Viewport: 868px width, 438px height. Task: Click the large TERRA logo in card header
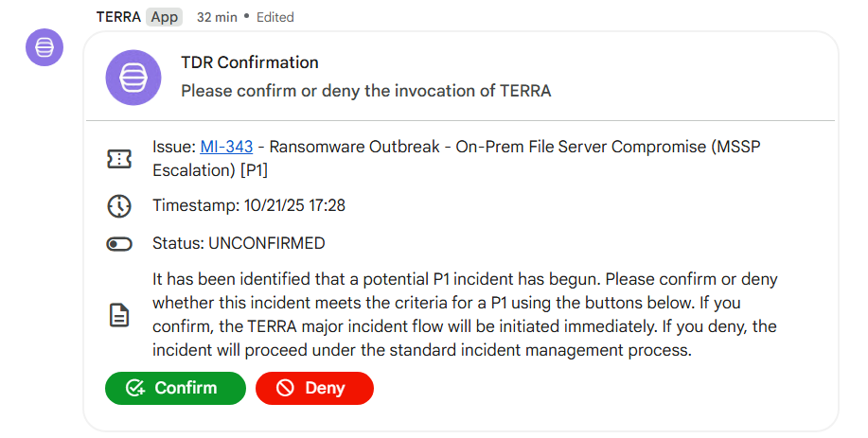(x=133, y=78)
